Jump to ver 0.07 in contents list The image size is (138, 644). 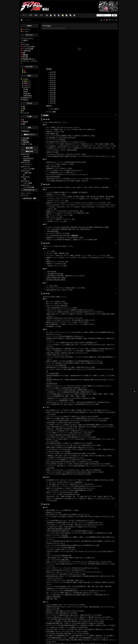point(53,90)
